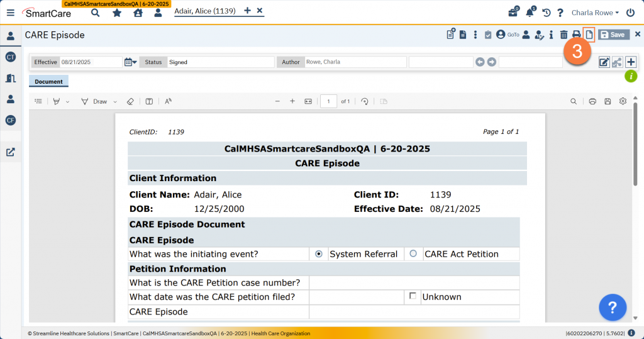Screen dimensions: 644x339
Task: Click the Effective date field
Action: (91, 62)
